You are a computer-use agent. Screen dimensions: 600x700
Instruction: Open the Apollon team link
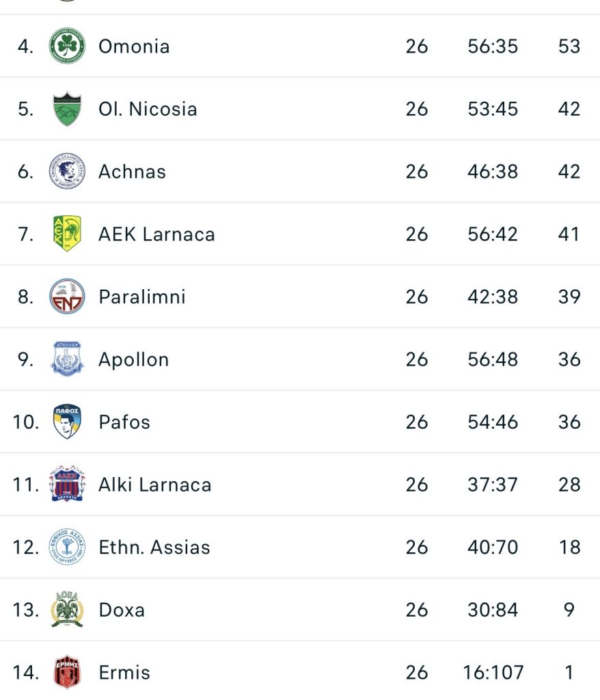[x=133, y=360]
